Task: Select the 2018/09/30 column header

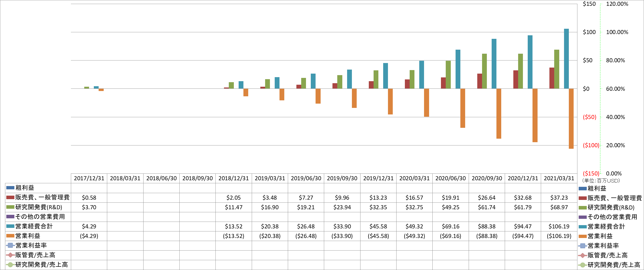Action: point(198,178)
